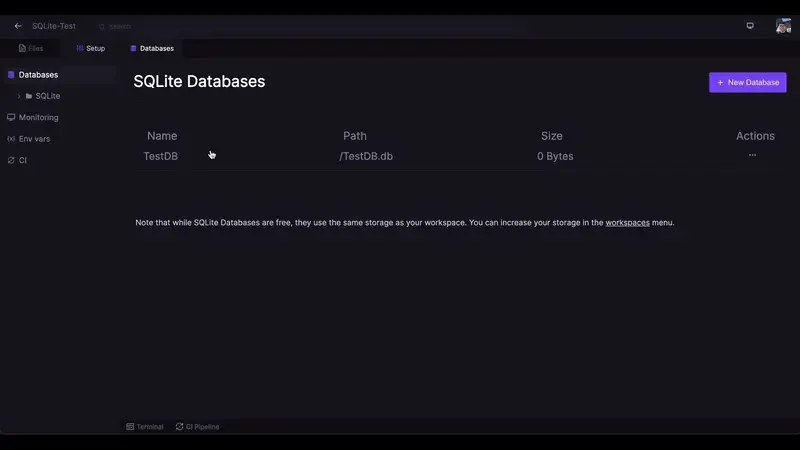Switch to the Setup tab
800x450 pixels.
click(x=91, y=48)
